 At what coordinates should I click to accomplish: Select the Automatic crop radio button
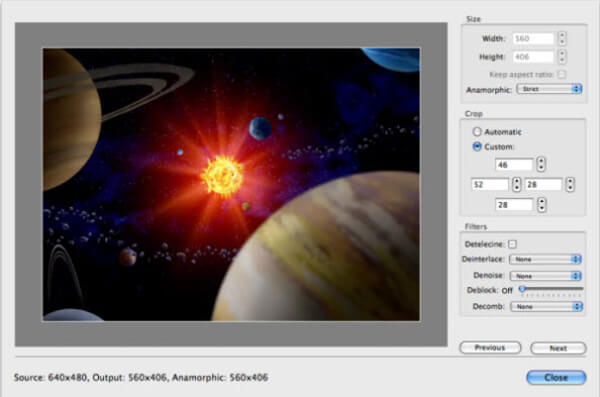pos(477,132)
